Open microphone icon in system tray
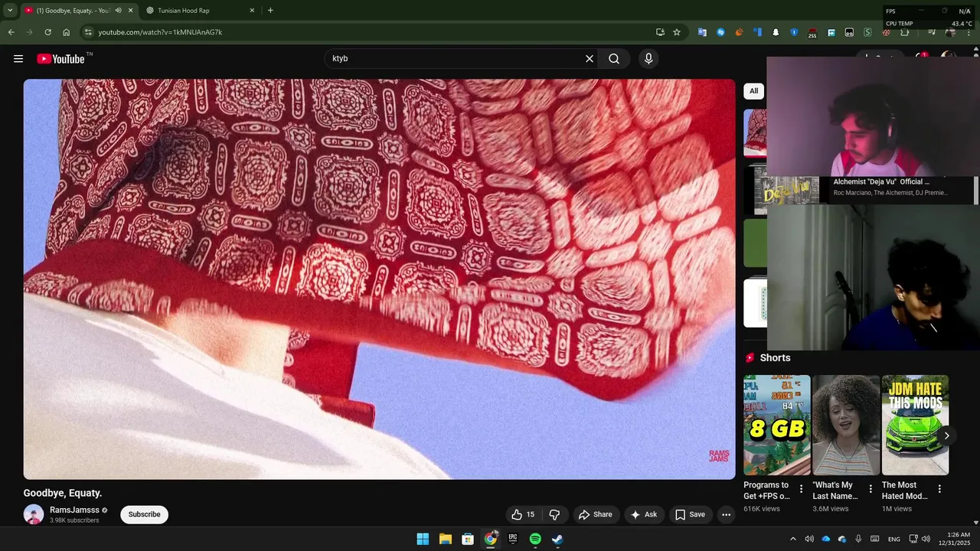This screenshot has width=980, height=551. click(858, 539)
